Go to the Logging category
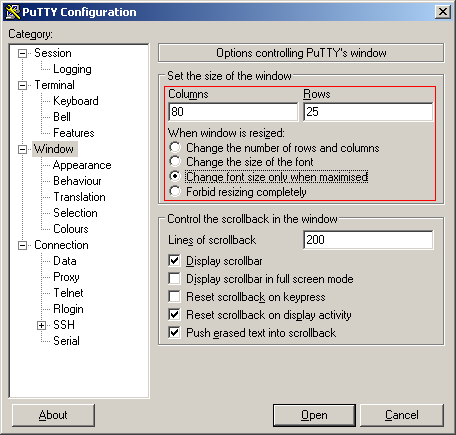 coord(72,69)
